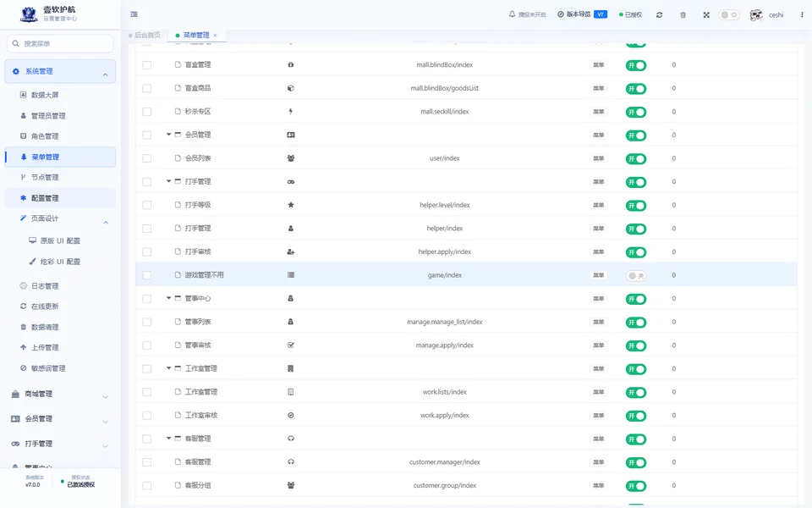Click the ceshi username in header
Screen dimensions: 812x508
point(776,15)
